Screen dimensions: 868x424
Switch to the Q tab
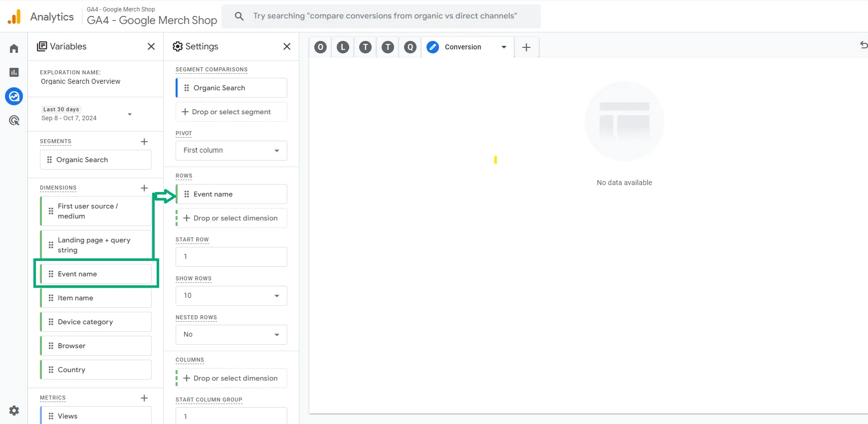click(410, 47)
